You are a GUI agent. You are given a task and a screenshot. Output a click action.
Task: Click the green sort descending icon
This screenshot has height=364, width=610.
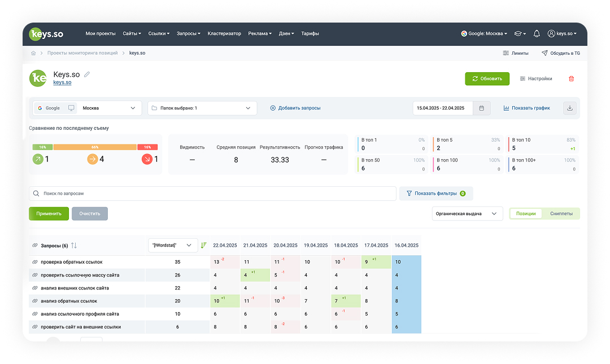203,245
